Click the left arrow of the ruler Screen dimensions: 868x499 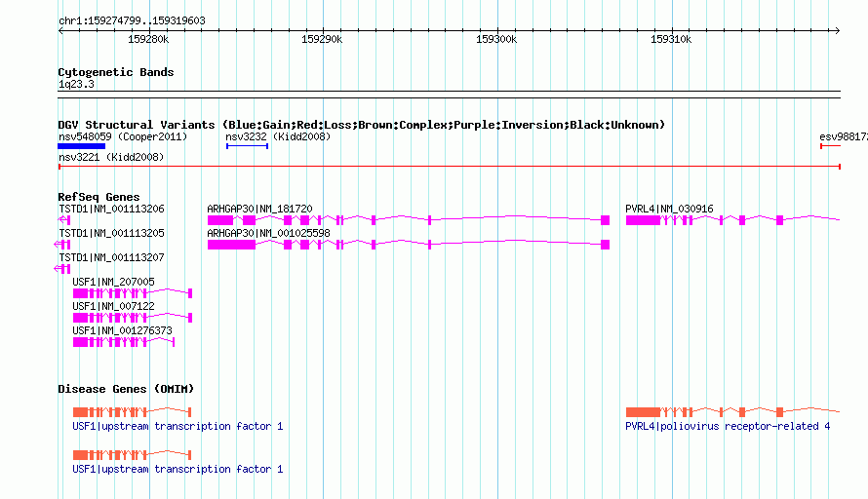point(60,30)
